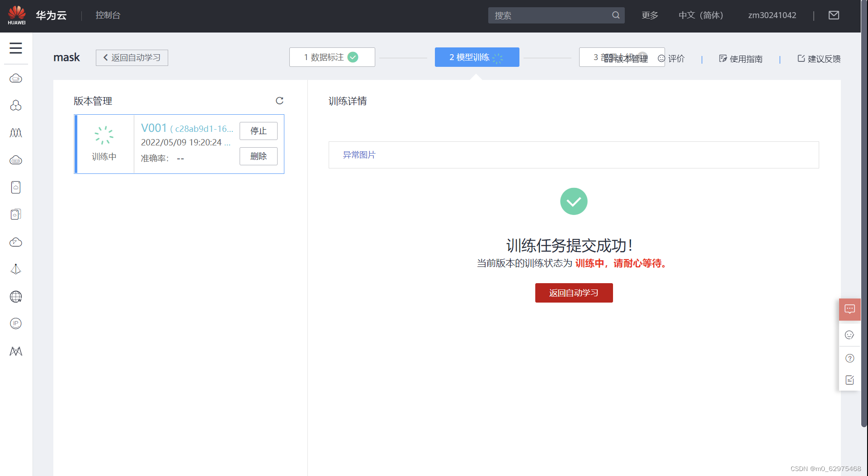This screenshot has width=868, height=476.
Task: Select the V001 version name
Action: (154, 128)
